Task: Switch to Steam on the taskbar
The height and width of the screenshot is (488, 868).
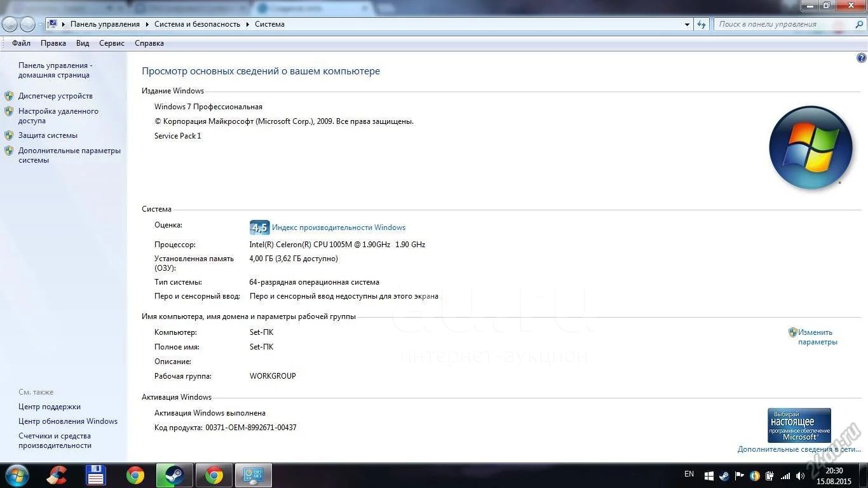Action: point(175,475)
